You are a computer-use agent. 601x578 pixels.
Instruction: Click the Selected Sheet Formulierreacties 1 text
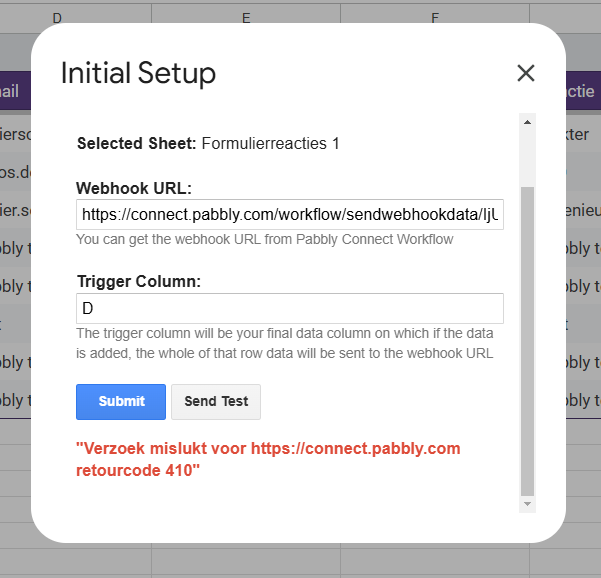(208, 144)
